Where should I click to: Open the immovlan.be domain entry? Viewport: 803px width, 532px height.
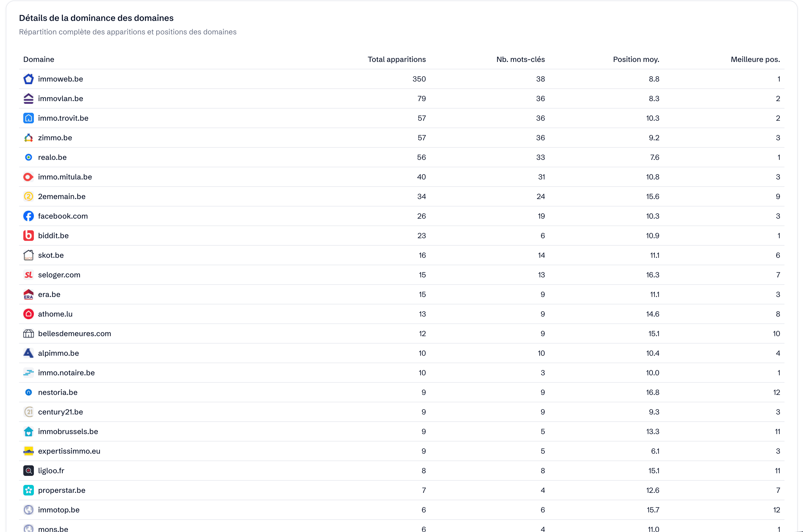60,98
